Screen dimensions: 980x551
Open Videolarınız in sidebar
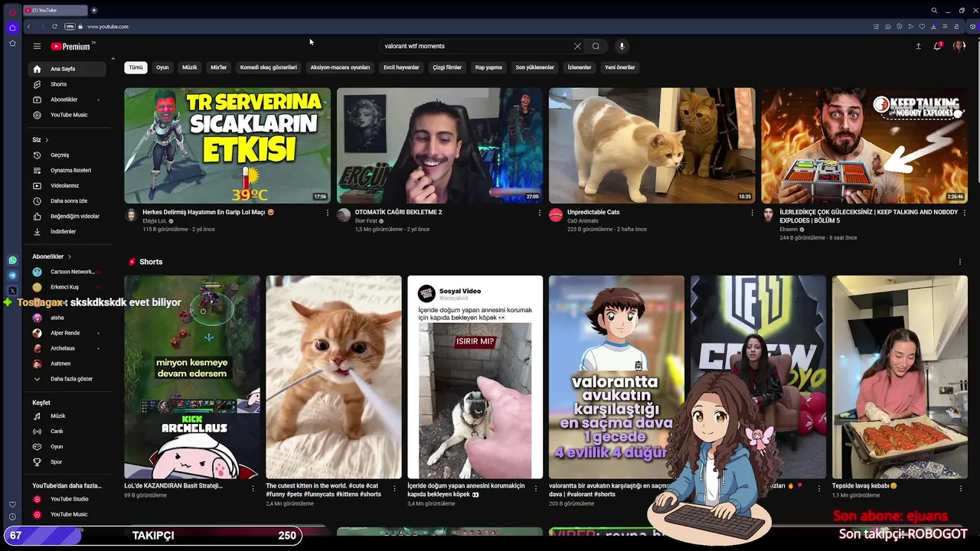pos(68,185)
